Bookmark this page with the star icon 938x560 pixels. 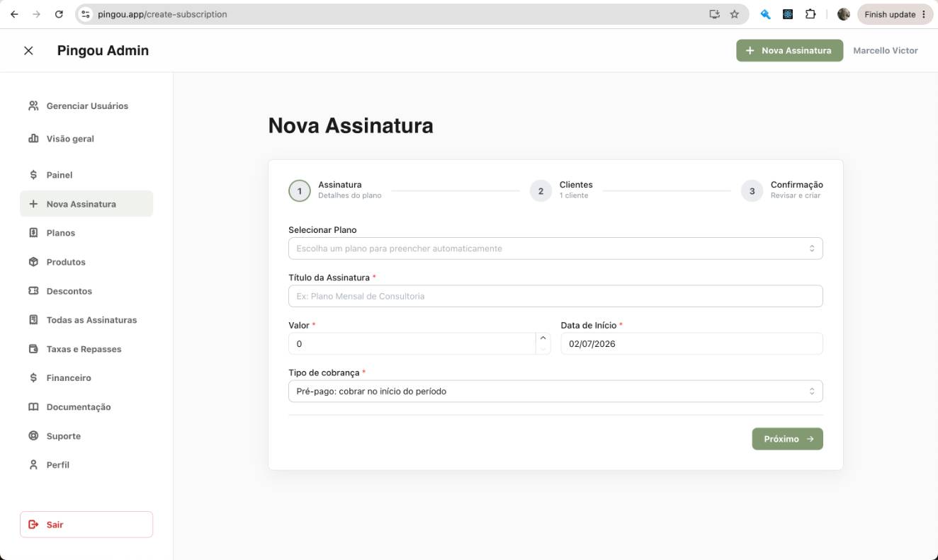pos(735,14)
